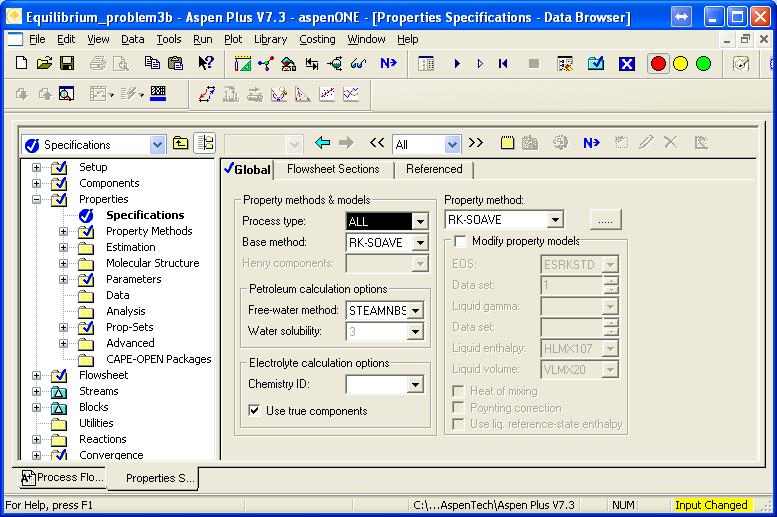The height and width of the screenshot is (517, 777).
Task: Open the Costing menu
Action: coord(317,39)
